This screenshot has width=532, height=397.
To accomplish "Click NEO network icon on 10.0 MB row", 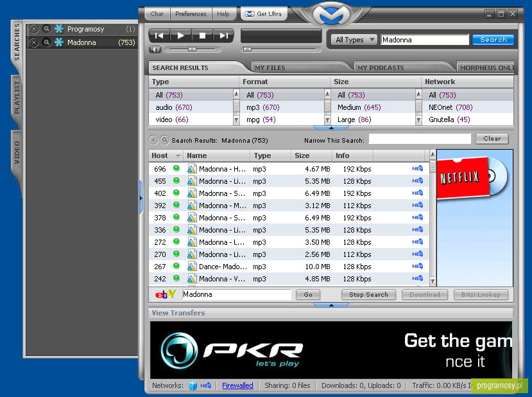I will tap(417, 266).
